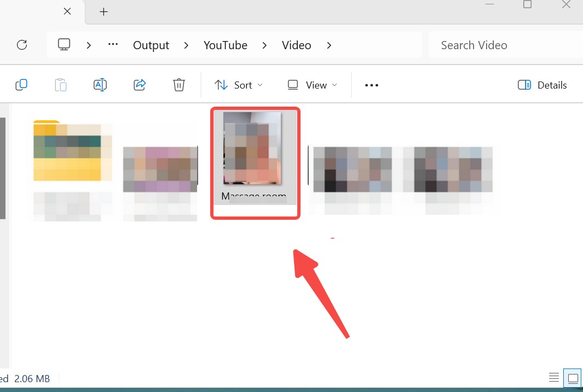Click the left pane vertical scrollbar
The image size is (583, 392).
click(3, 168)
